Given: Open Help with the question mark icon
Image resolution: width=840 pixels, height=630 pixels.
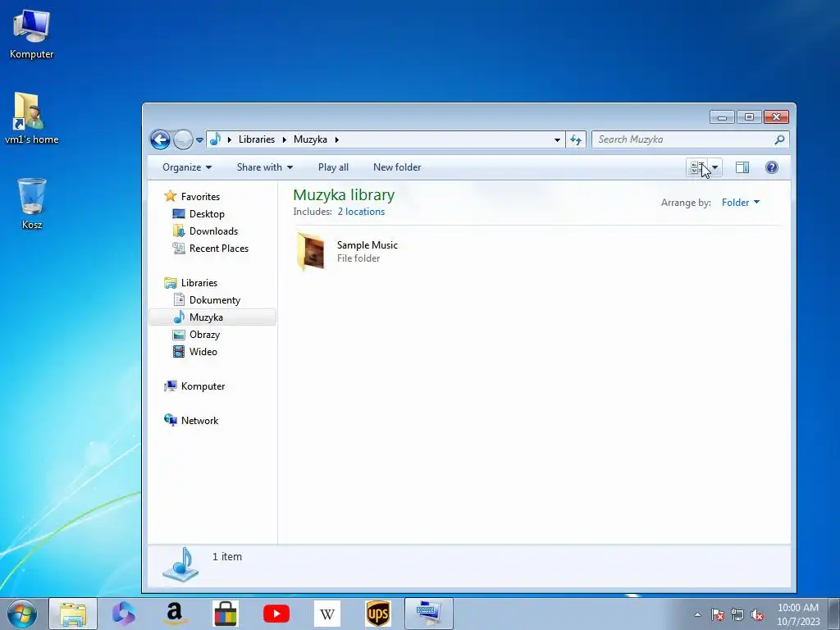Looking at the screenshot, I should 771,167.
